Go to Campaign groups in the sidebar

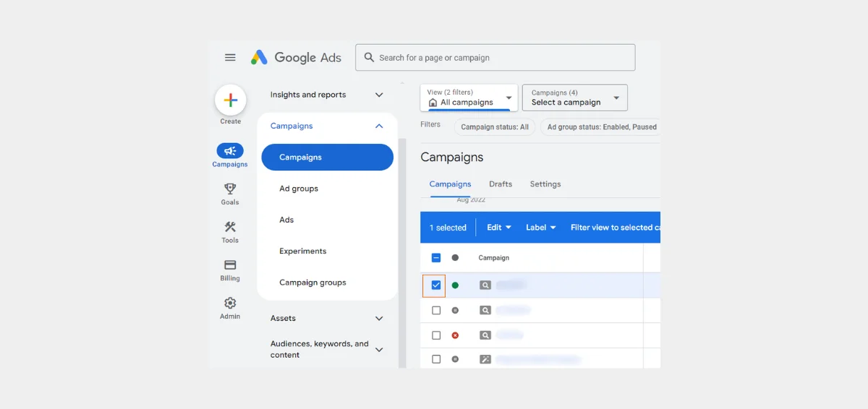point(312,283)
